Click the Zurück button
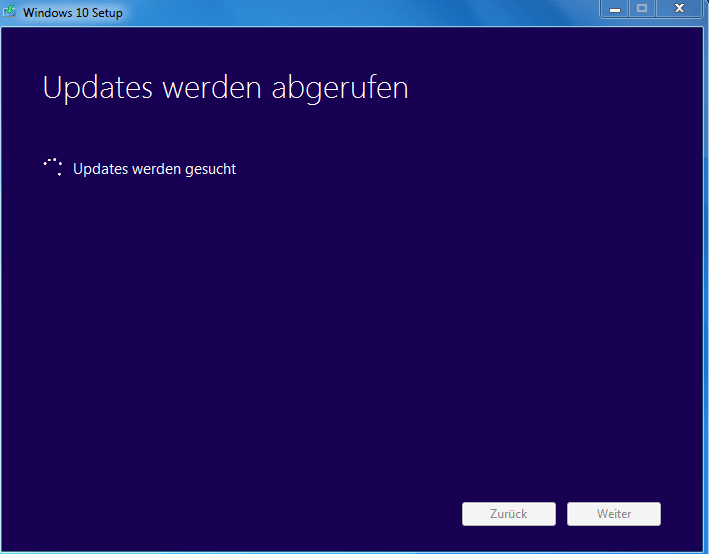 509,514
